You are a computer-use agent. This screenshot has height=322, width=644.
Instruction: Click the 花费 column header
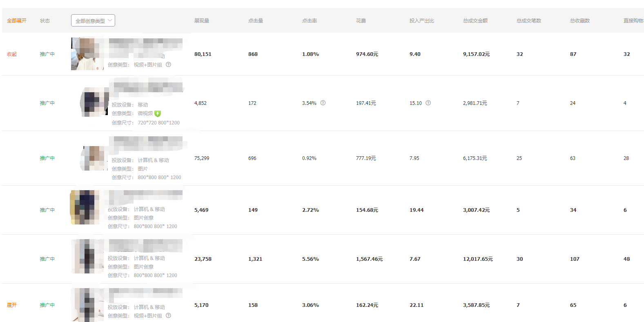coord(361,20)
